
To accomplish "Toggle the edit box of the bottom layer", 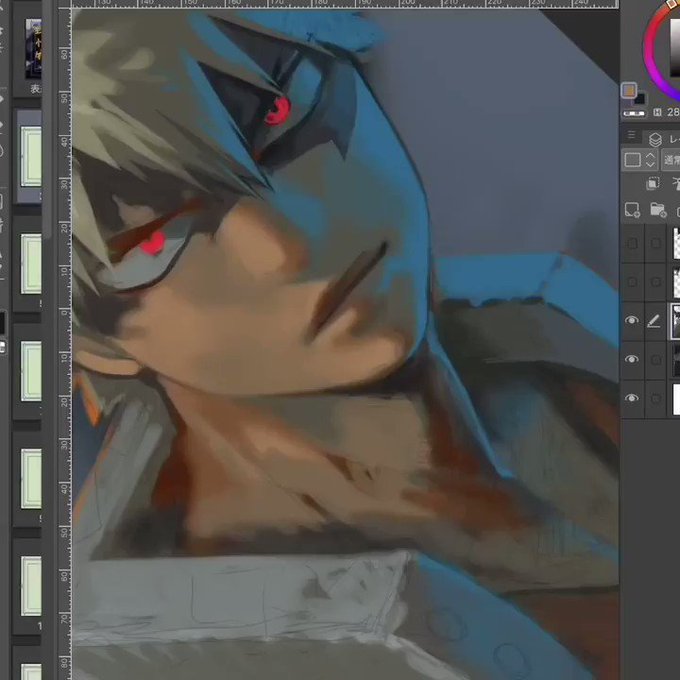I will tap(656, 398).
